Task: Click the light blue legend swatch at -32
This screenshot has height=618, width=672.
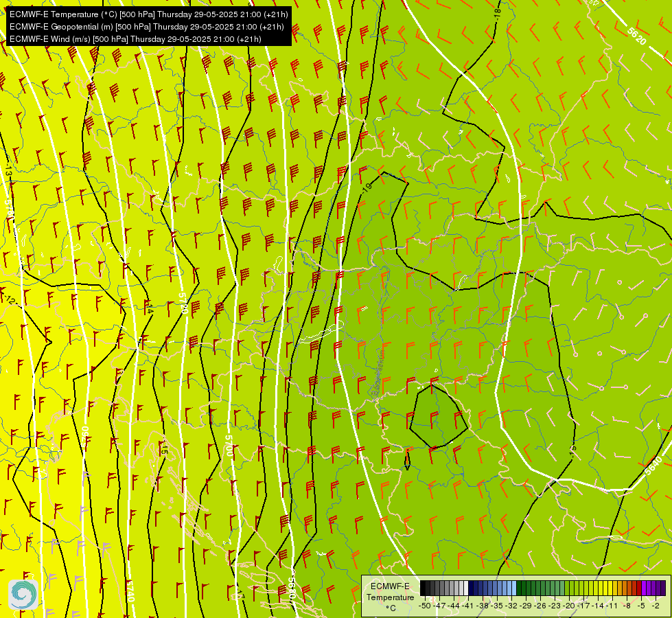Action: click(514, 588)
